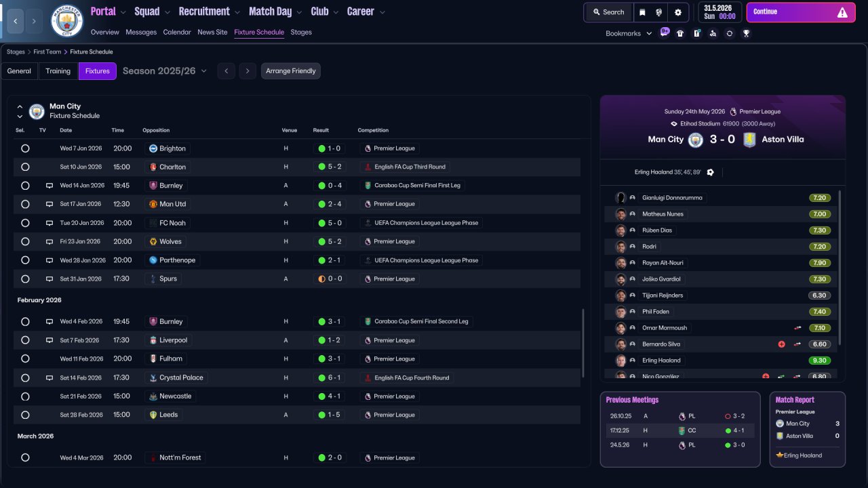Click the lineup panel vertical scrollbar

(840, 268)
